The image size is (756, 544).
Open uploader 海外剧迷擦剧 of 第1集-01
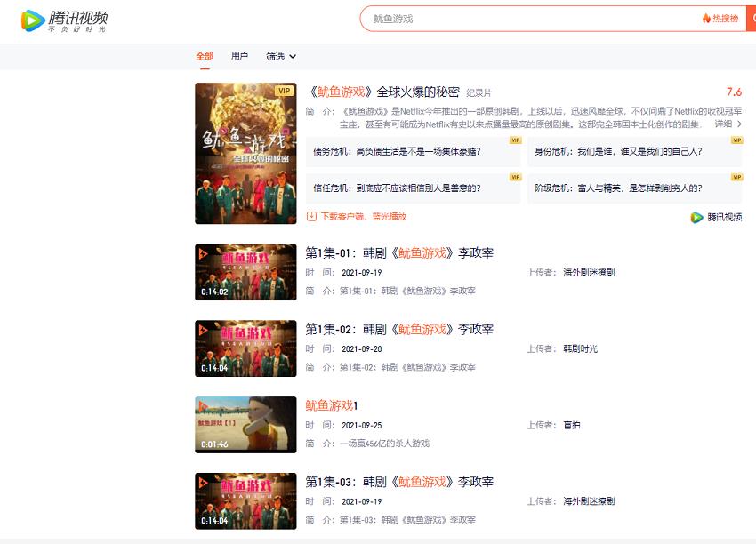589,272
